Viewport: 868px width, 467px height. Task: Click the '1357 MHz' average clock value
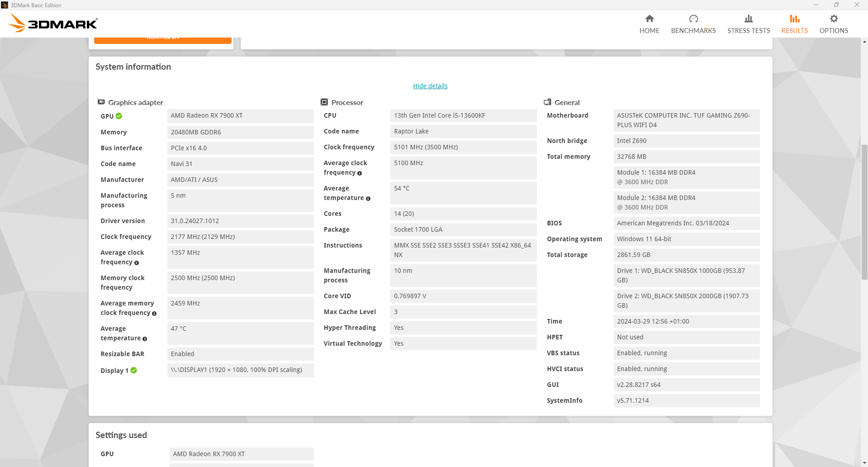240,257
